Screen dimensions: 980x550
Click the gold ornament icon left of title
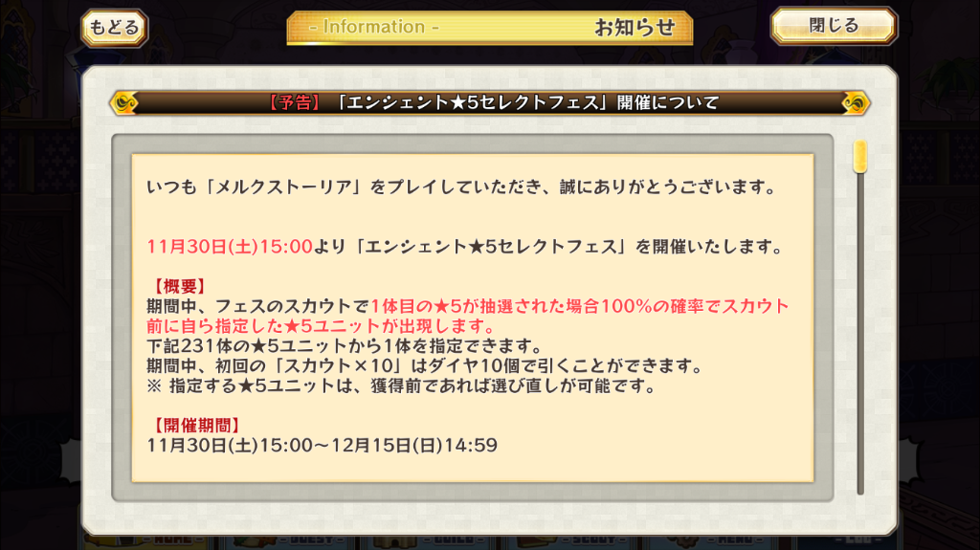124,102
